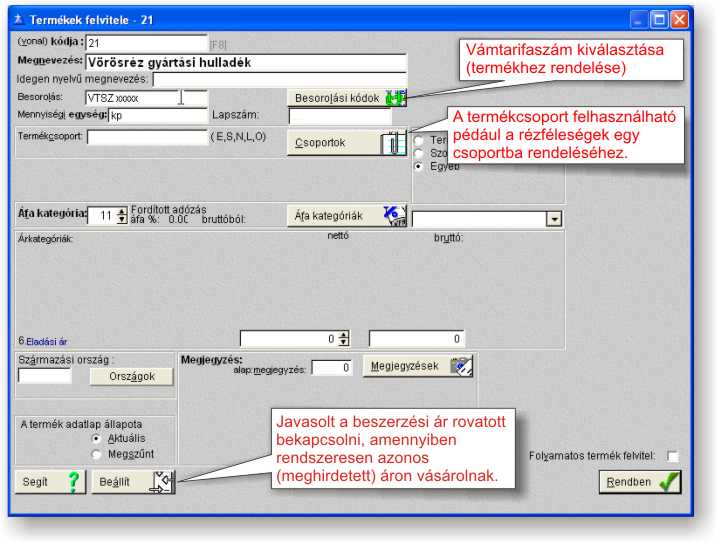
Task: Select the Aktuális radio button
Action: tap(96, 439)
